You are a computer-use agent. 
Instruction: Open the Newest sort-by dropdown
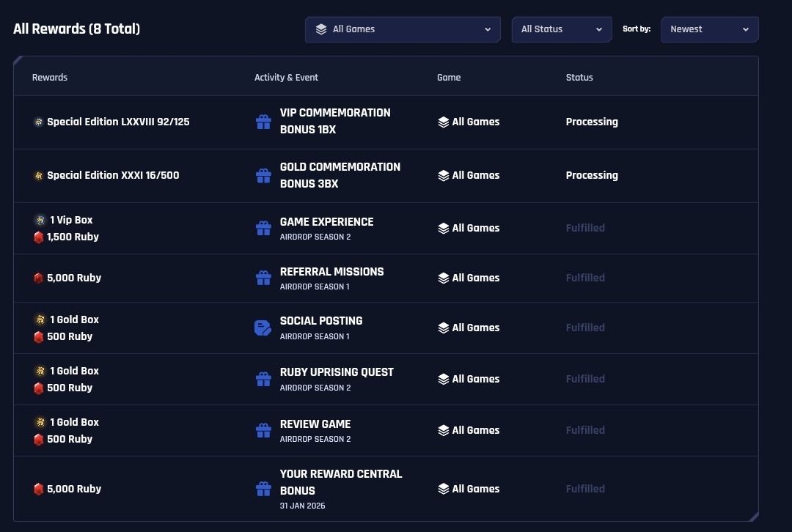(x=709, y=29)
